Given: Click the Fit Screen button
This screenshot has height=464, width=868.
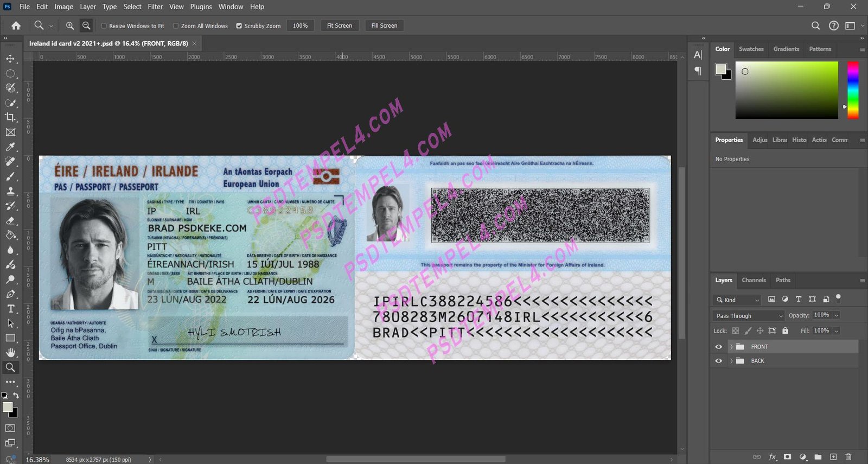Looking at the screenshot, I should [339, 26].
